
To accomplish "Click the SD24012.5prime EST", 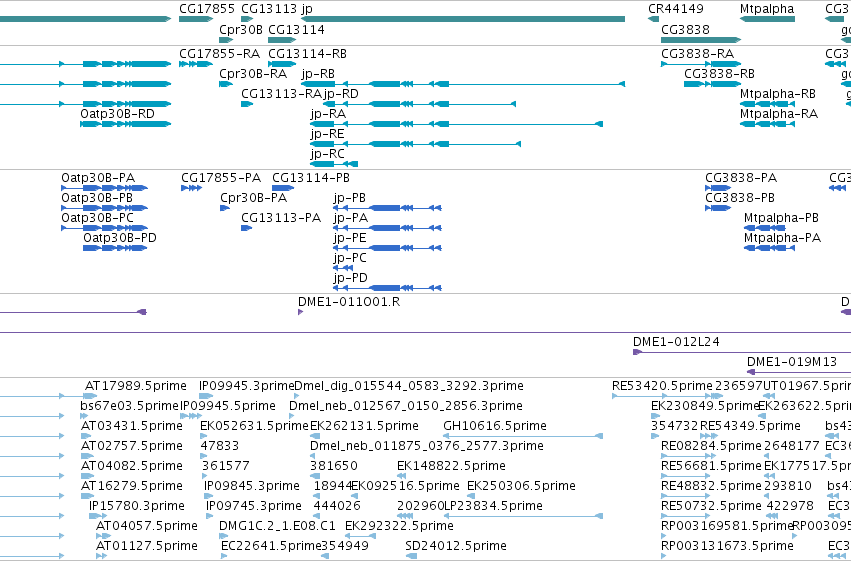I will (x=411, y=556).
